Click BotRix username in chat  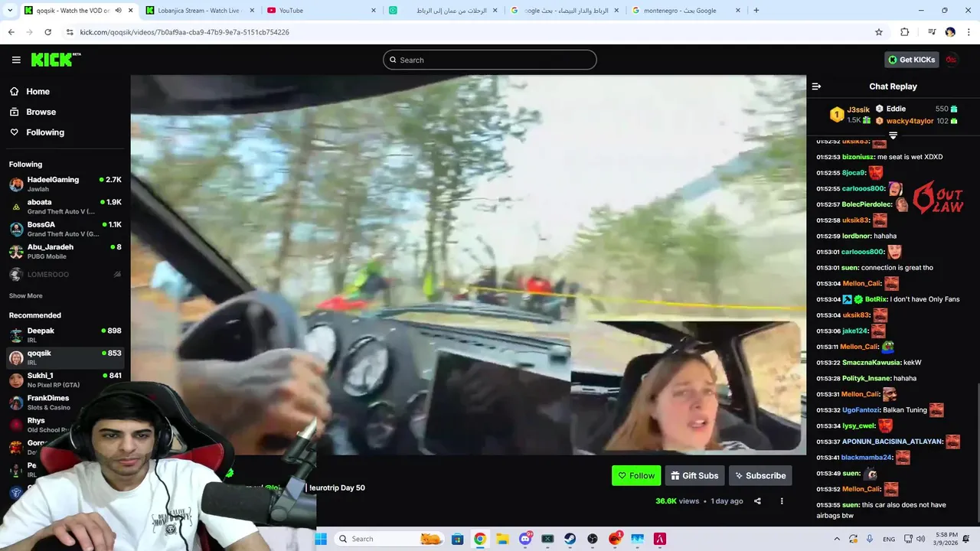click(875, 299)
